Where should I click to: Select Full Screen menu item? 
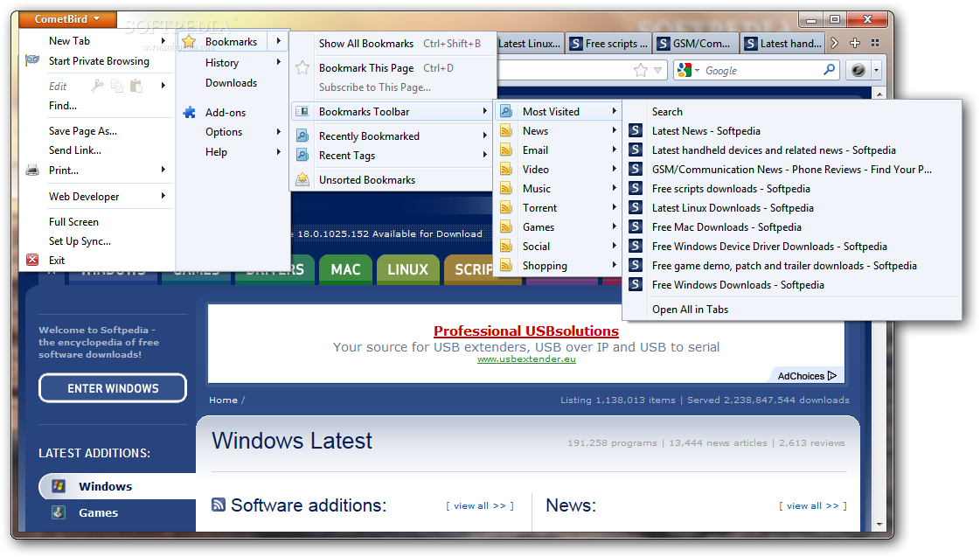pyautogui.click(x=73, y=222)
